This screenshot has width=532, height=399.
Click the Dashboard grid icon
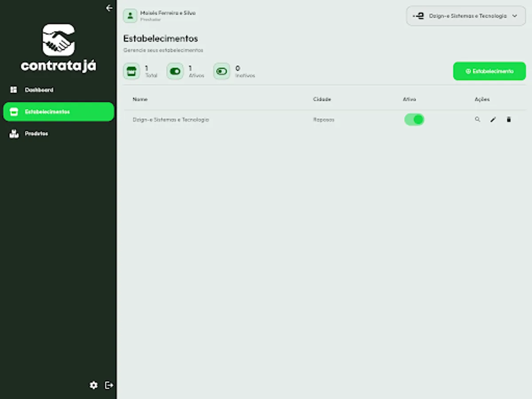pos(14,90)
